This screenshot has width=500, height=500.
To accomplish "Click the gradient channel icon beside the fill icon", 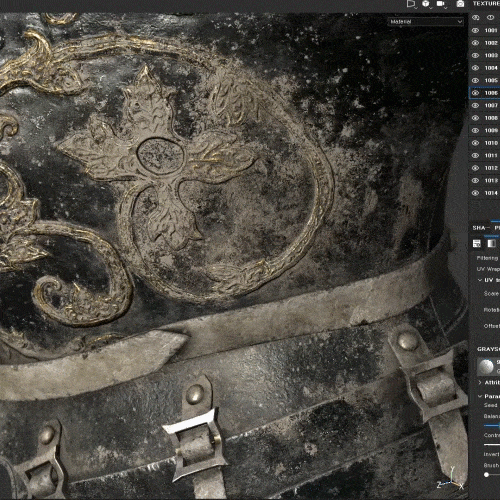I will click(491, 244).
